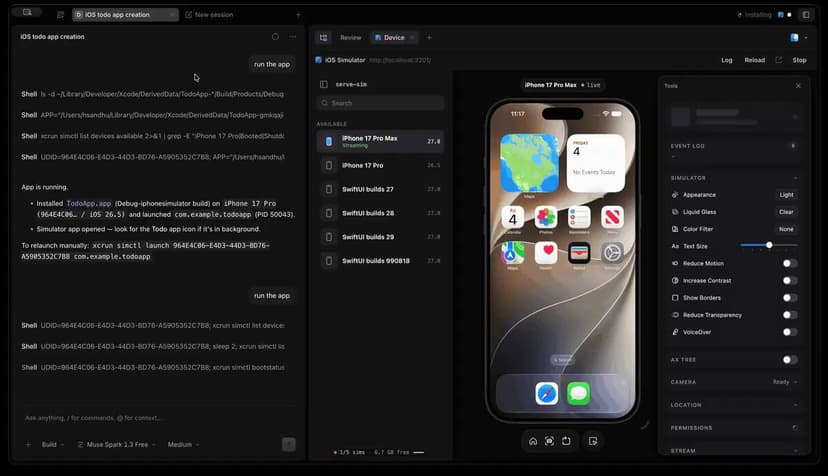Select SwiftUI builds 990818 simulator
The height and width of the screenshot is (476, 828).
380,261
